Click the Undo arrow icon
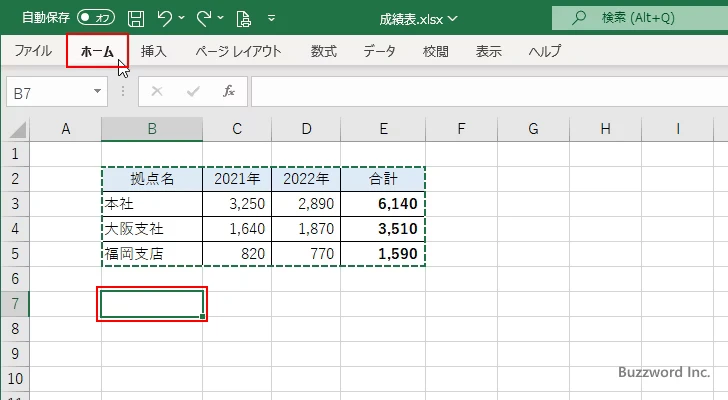Viewport: 728px width, 400px height. pyautogui.click(x=164, y=19)
